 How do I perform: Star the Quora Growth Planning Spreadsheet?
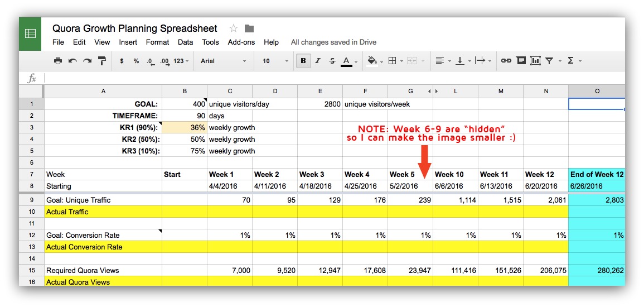[234, 28]
